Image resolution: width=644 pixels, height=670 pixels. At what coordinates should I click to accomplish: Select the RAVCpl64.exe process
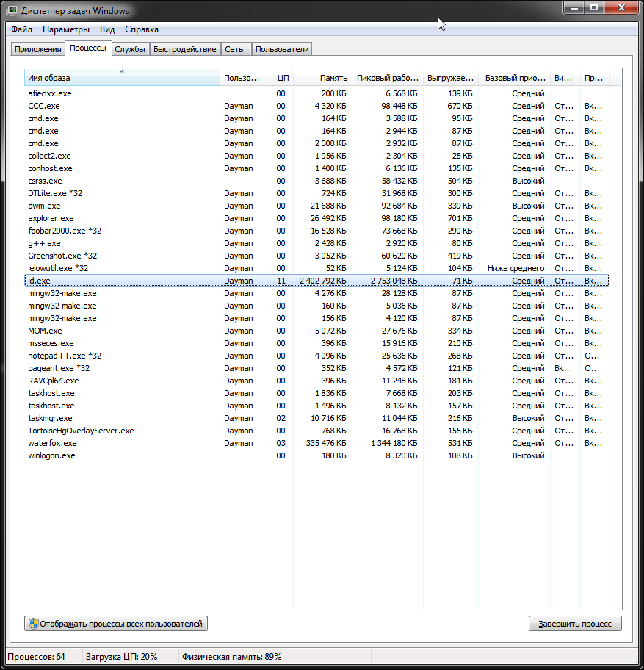[x=316, y=381]
